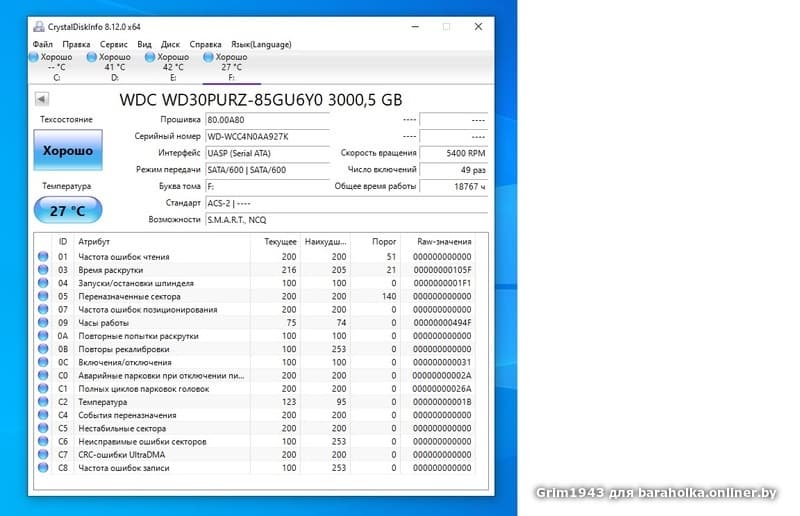Screen dimensions: 800x516
Task: Open the Сервис menu
Action: click(113, 44)
